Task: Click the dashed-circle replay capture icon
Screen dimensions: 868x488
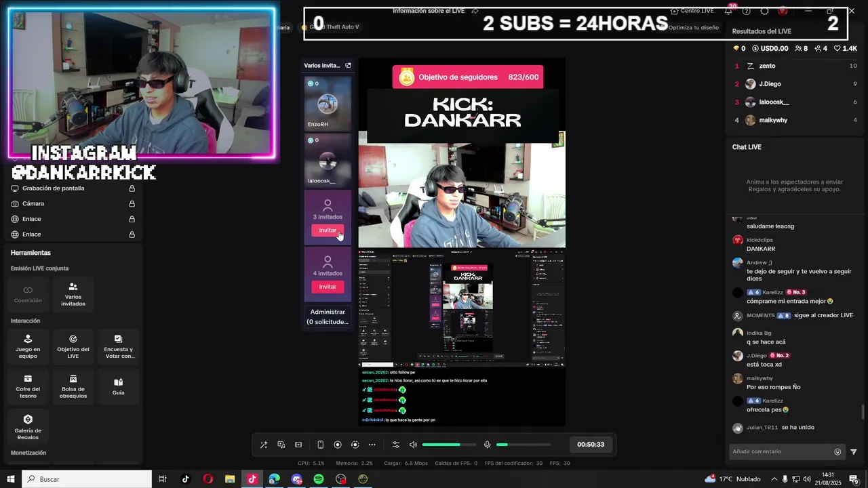Action: [355, 445]
